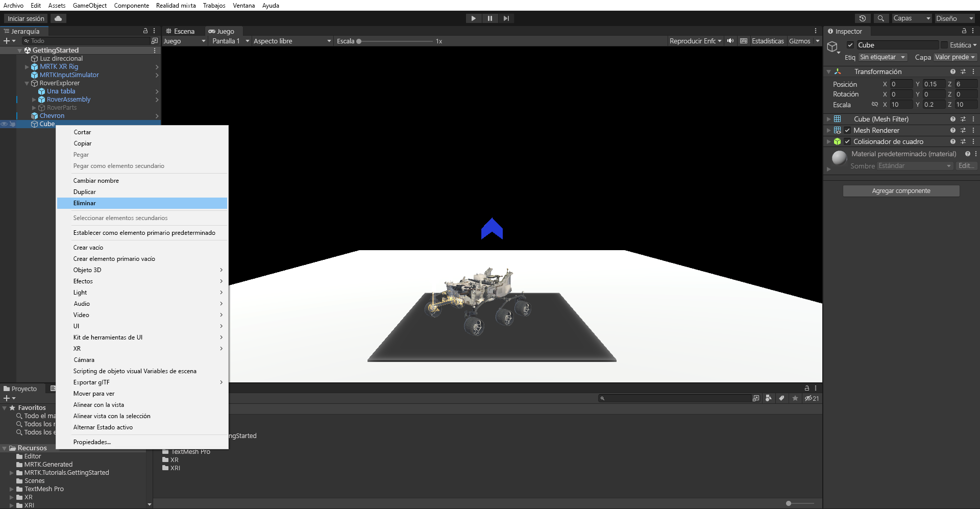Open the Diseño layout dropdown
The height and width of the screenshot is (509, 980).
tap(955, 18)
